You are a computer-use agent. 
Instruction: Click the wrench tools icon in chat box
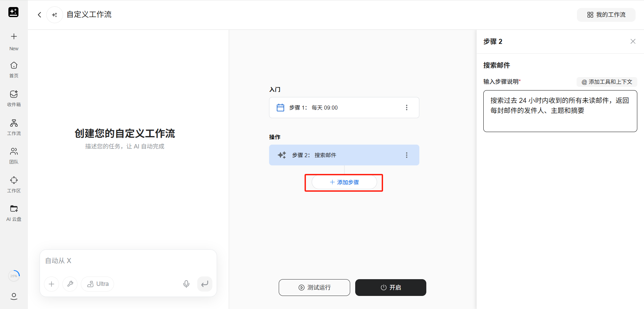70,284
